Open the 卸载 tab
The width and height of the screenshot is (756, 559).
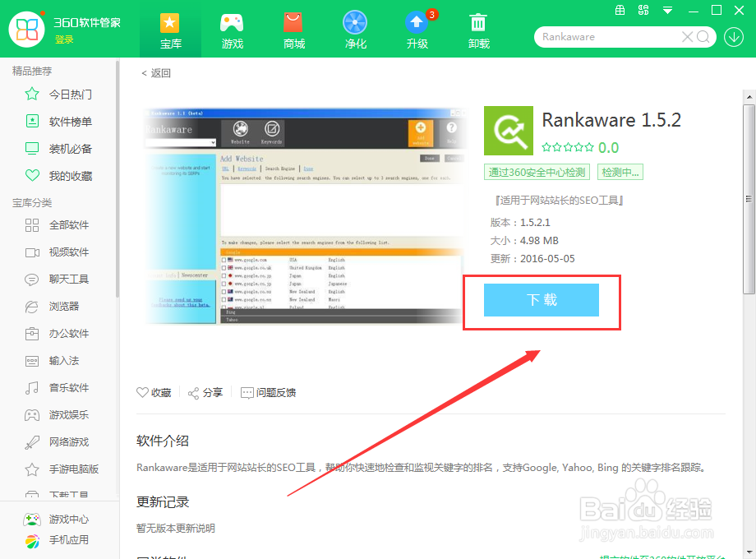pos(479,30)
